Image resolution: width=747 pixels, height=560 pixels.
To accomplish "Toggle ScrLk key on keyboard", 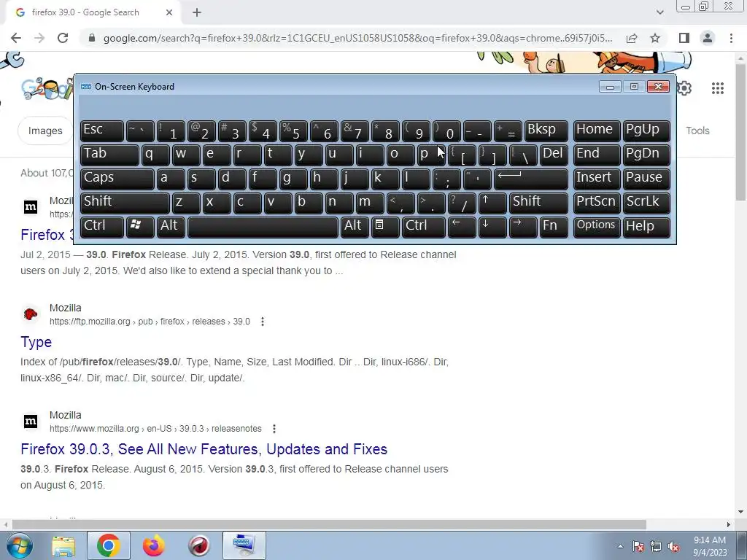I will click(646, 203).
